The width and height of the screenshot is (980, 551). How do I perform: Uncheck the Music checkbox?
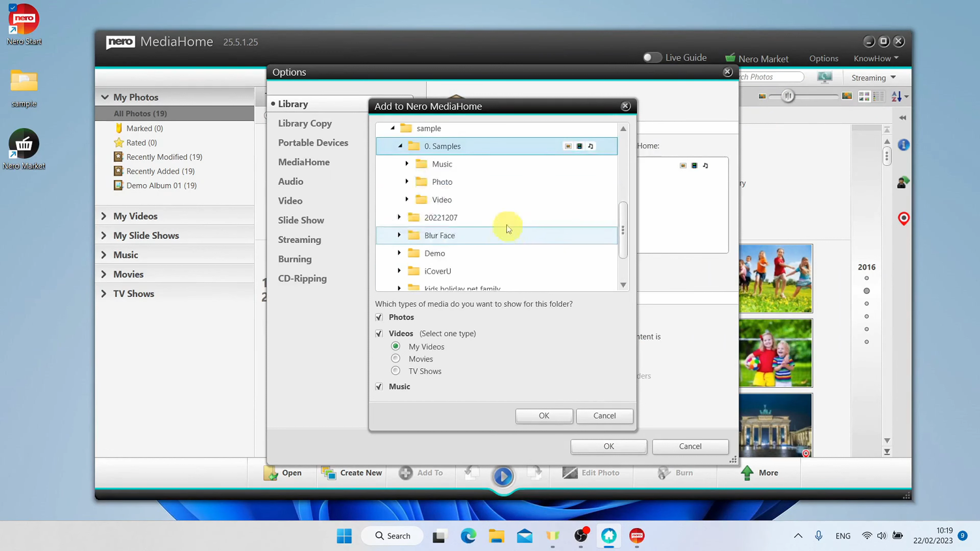tap(380, 386)
